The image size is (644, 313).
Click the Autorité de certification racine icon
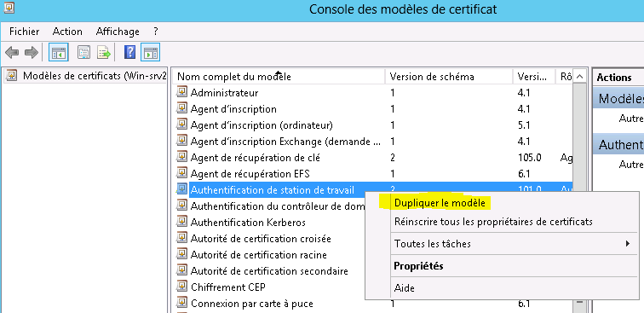click(x=182, y=255)
